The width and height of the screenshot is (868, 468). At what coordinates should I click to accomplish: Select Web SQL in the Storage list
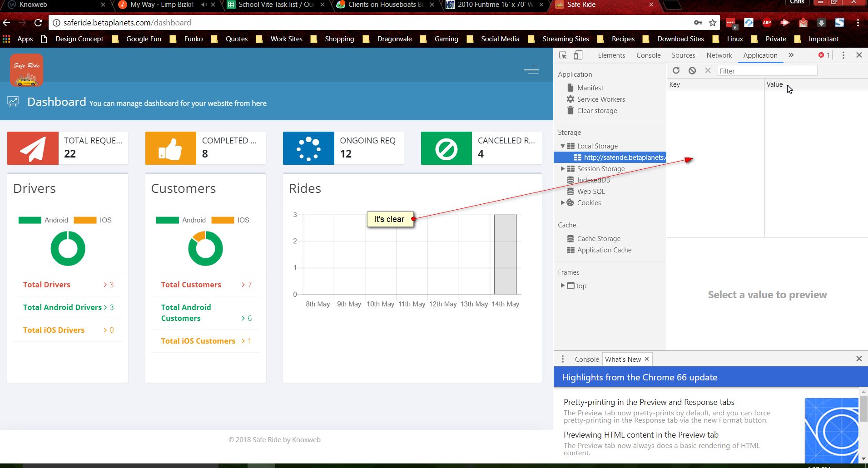click(591, 192)
